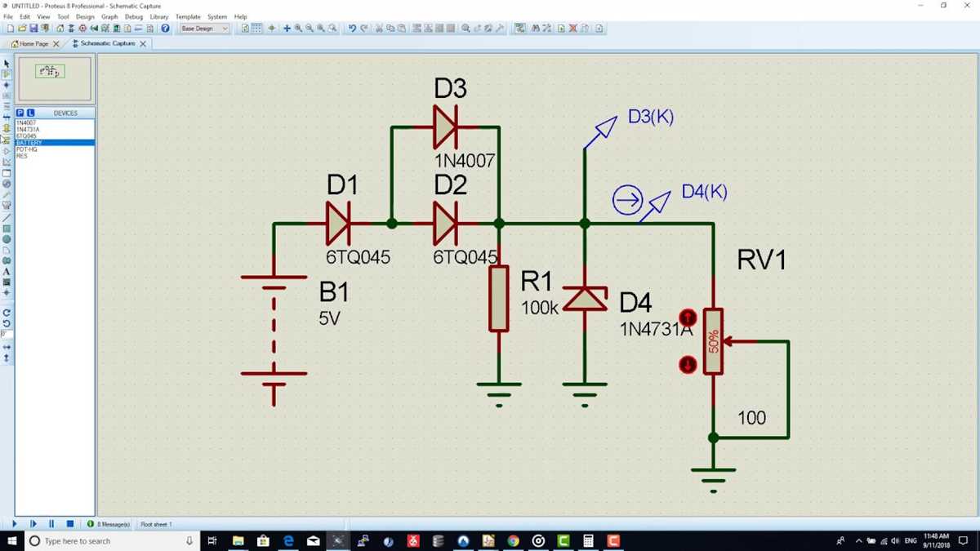Click the Y-Mirror vertical flip icon
The height and width of the screenshot is (551, 980).
[7, 358]
